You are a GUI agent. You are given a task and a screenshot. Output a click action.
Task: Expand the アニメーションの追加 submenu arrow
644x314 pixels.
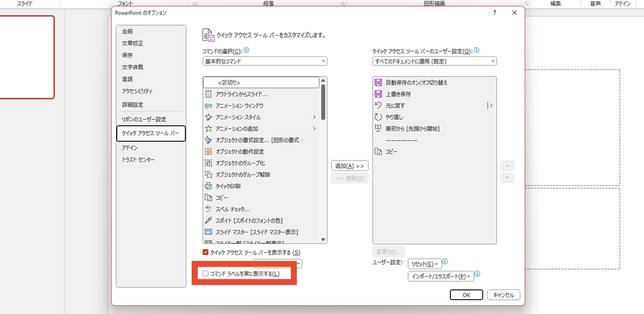pos(314,129)
